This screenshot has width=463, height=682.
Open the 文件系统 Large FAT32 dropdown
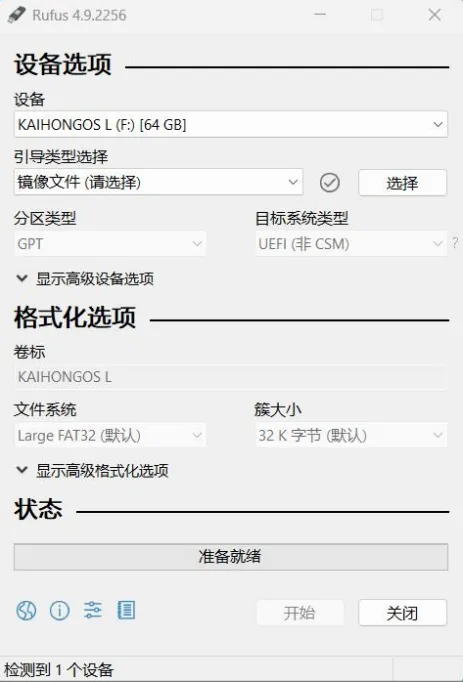(x=110, y=435)
